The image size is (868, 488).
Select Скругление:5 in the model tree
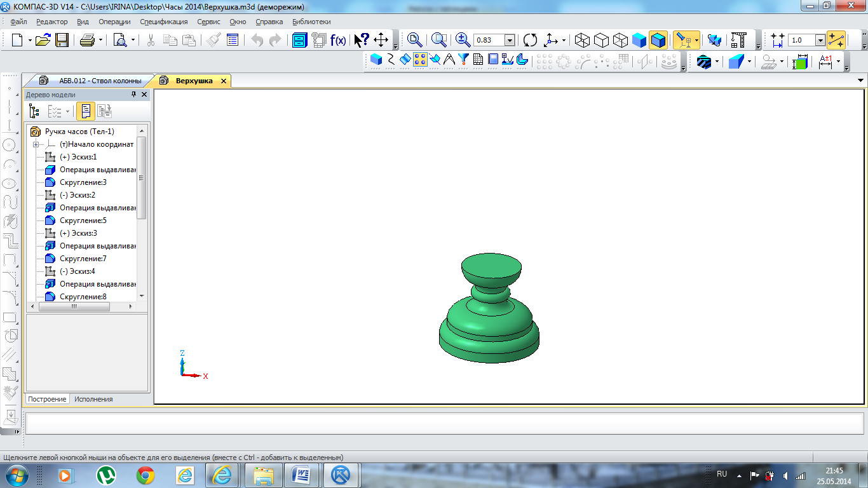(83, 220)
